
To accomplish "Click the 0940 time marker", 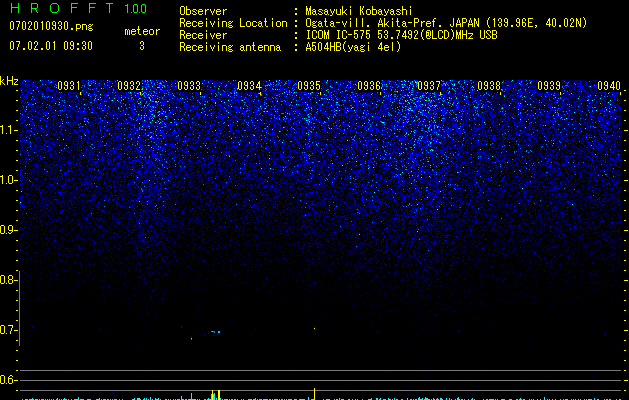I will pyautogui.click(x=609, y=85).
